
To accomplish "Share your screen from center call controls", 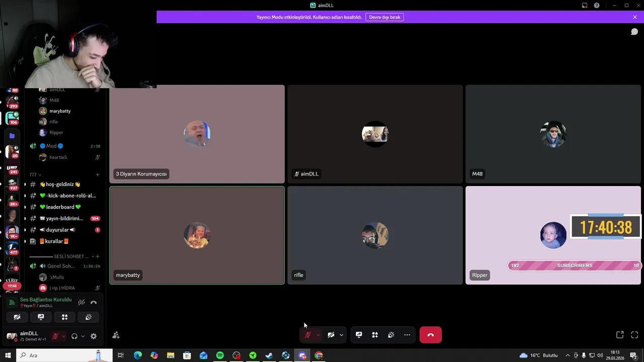I will click(x=359, y=335).
